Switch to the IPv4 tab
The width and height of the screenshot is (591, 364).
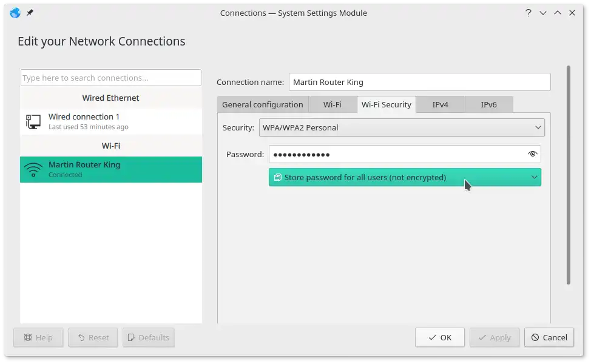coord(441,104)
